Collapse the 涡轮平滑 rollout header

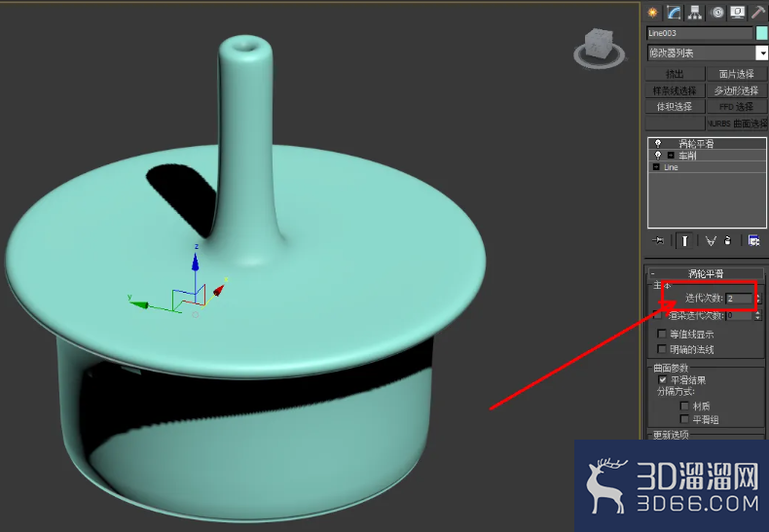tap(706, 273)
